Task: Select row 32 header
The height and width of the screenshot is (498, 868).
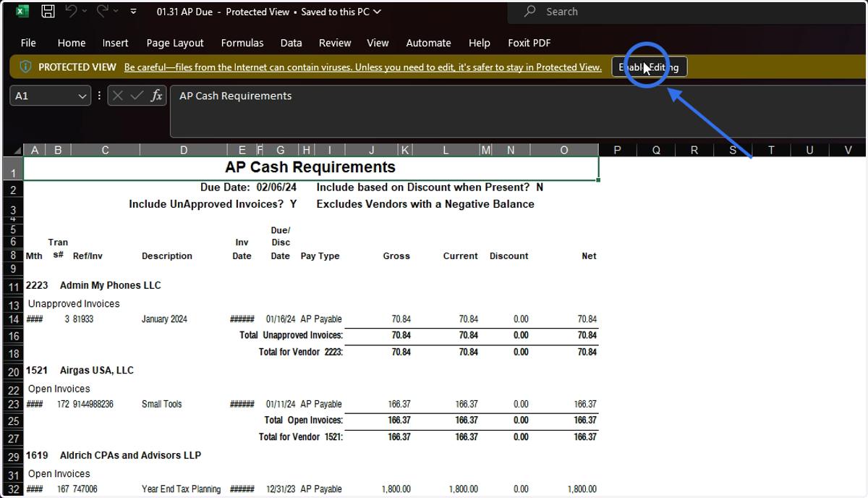Action: tap(13, 490)
